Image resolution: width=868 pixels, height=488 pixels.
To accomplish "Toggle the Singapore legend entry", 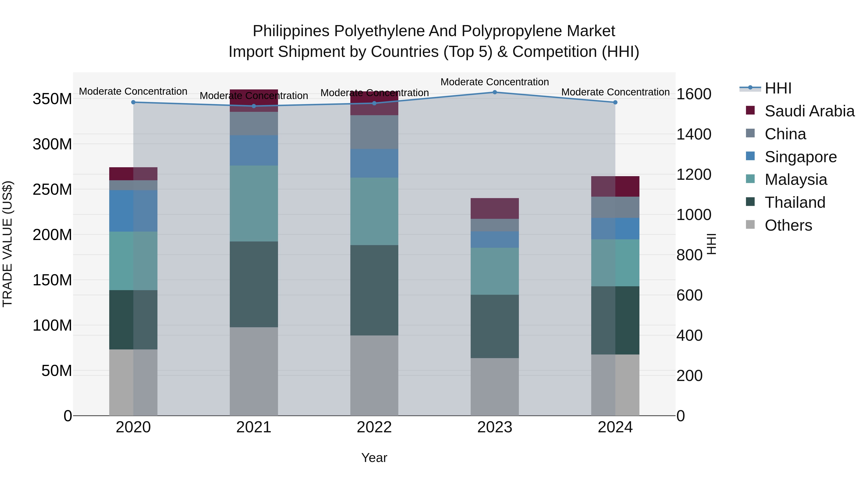I will pos(791,157).
